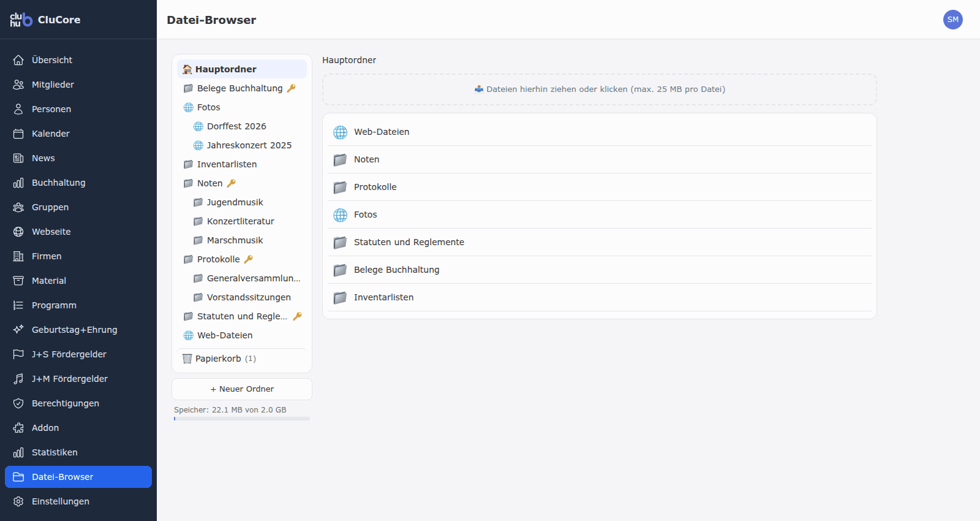Open the SM user avatar
Viewport: 980px width, 521px height.
tap(952, 20)
